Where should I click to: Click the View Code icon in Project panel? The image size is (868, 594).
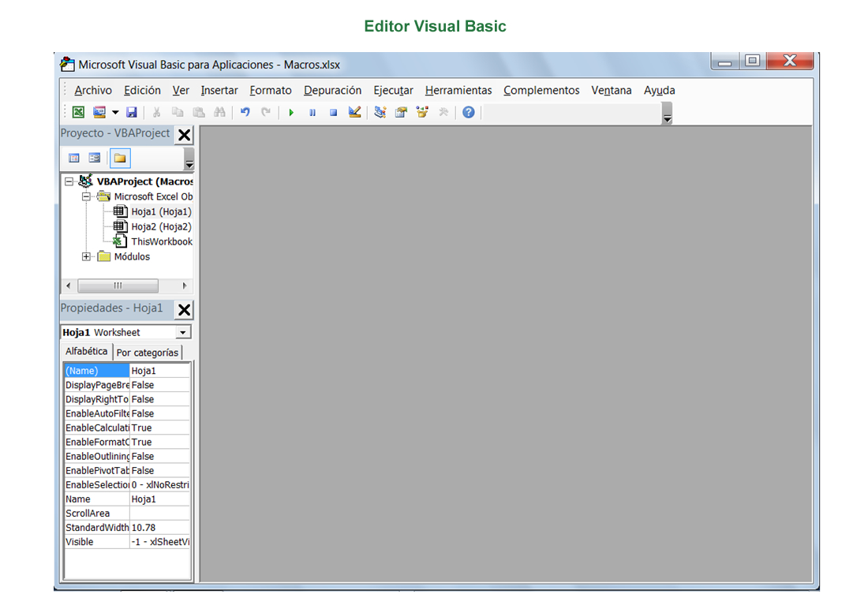pyautogui.click(x=73, y=159)
